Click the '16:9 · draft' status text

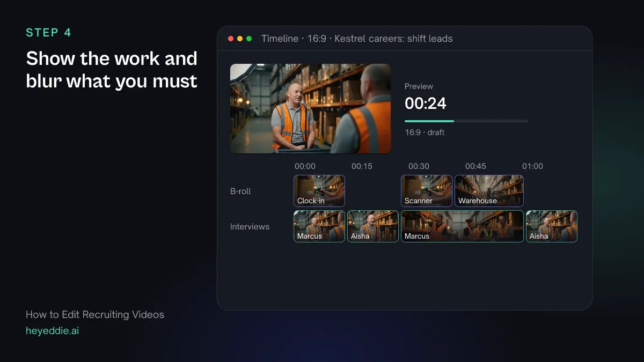[x=425, y=132]
